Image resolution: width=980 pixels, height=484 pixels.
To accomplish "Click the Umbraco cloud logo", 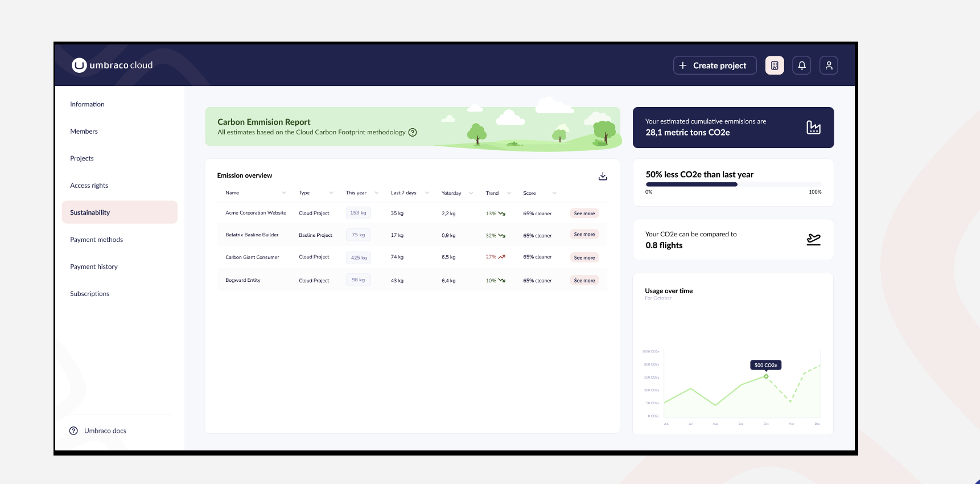I will (x=112, y=65).
